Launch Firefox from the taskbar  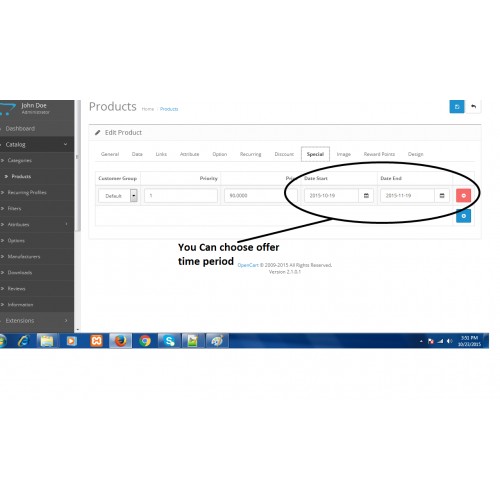pos(120,341)
